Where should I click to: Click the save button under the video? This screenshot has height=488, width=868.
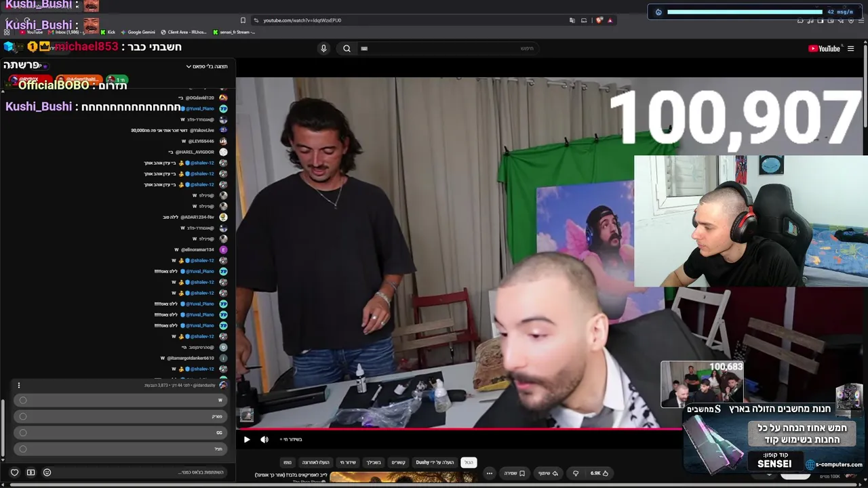513,473
